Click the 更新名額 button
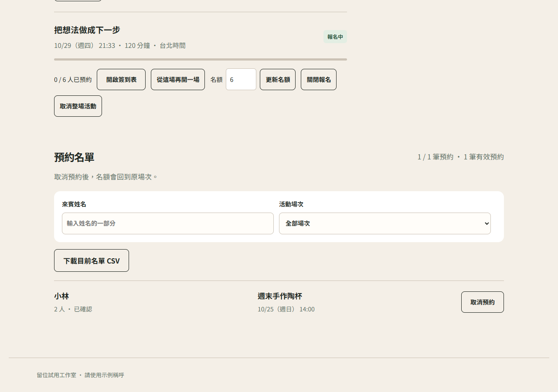This screenshot has height=392, width=558. (278, 80)
